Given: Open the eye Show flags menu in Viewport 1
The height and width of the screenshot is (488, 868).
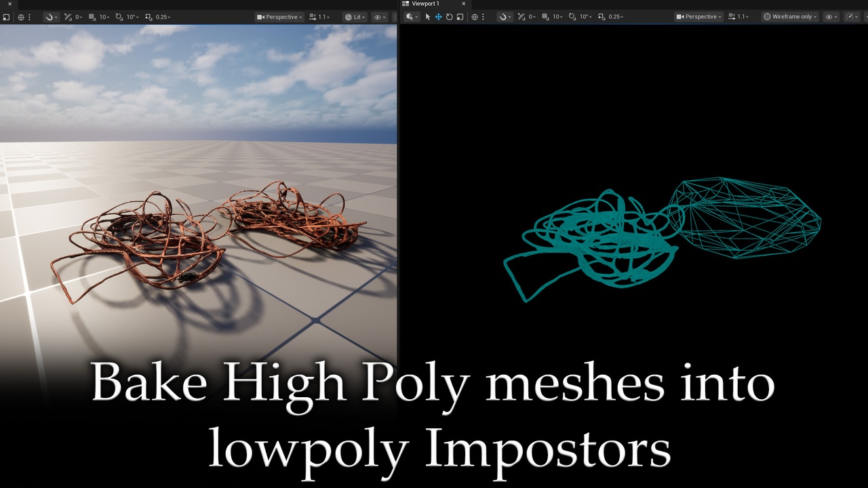Looking at the screenshot, I should coord(831,17).
